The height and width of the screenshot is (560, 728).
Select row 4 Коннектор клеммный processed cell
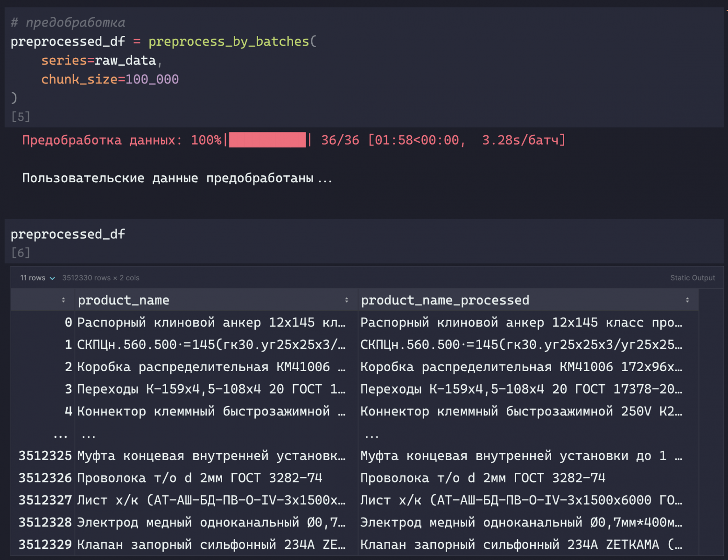click(x=521, y=411)
